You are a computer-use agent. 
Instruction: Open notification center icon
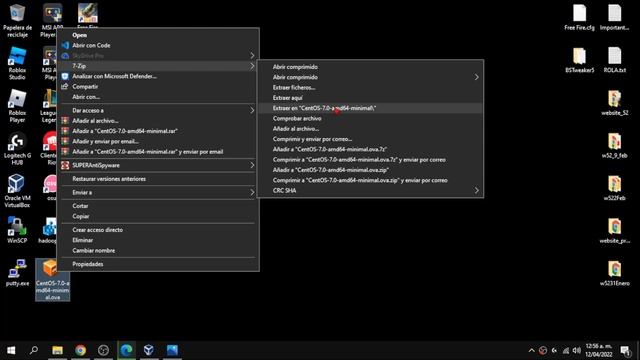[x=625, y=351]
